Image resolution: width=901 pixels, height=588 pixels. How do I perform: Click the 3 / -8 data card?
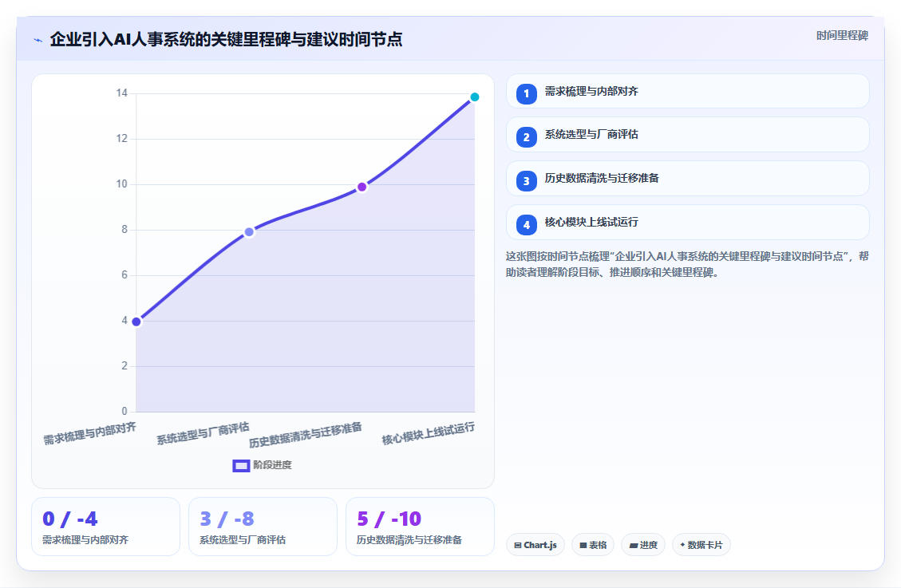[x=263, y=527]
